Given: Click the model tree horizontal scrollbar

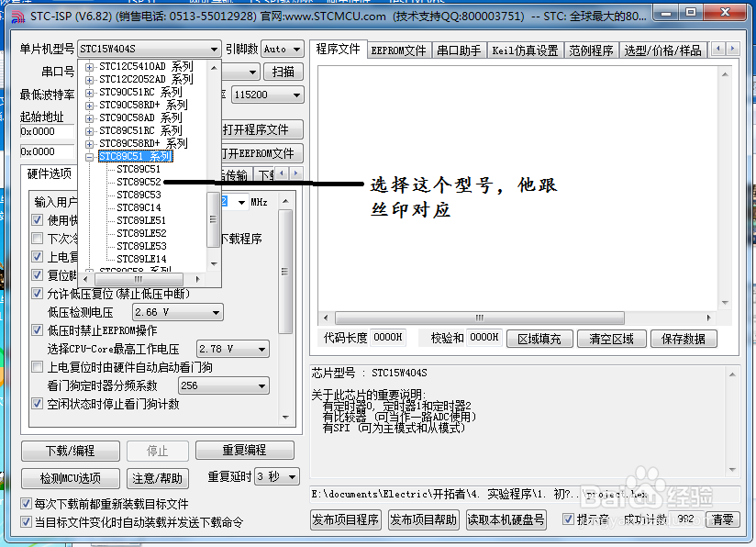Looking at the screenshot, I should (x=141, y=279).
